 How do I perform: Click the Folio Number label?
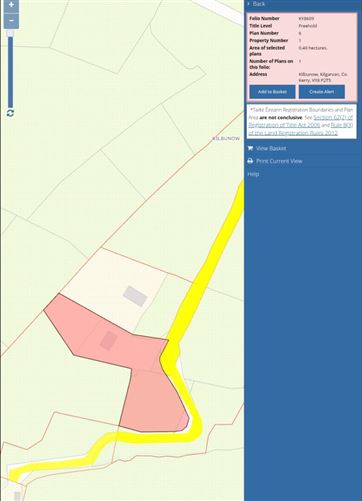click(x=264, y=19)
